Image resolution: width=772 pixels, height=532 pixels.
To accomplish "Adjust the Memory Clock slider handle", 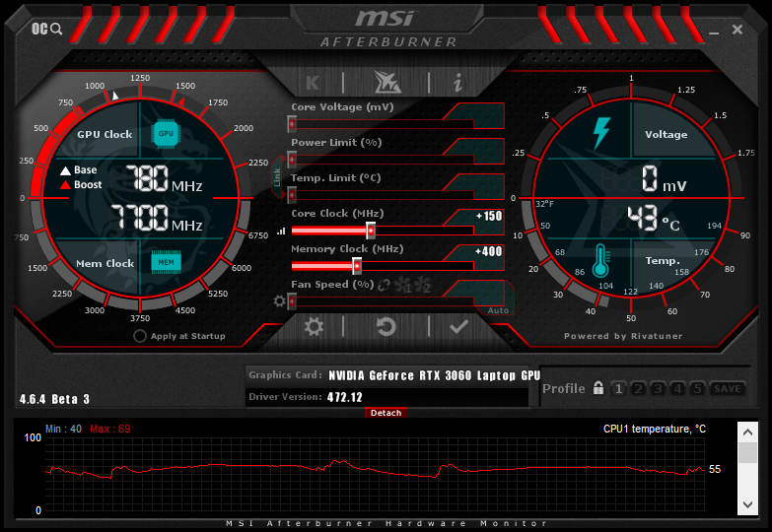I will (357, 266).
